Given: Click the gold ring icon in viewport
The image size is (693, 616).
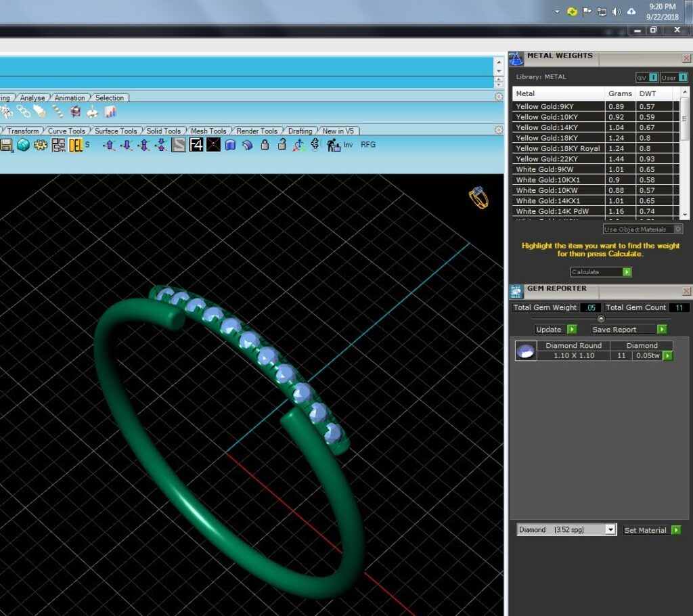Looking at the screenshot, I should 478,198.
